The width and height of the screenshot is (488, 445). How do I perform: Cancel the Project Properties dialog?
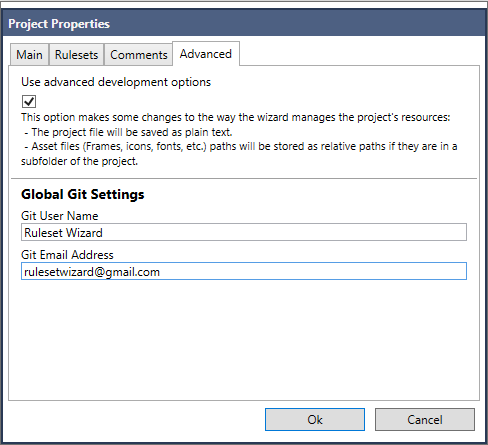425,419
